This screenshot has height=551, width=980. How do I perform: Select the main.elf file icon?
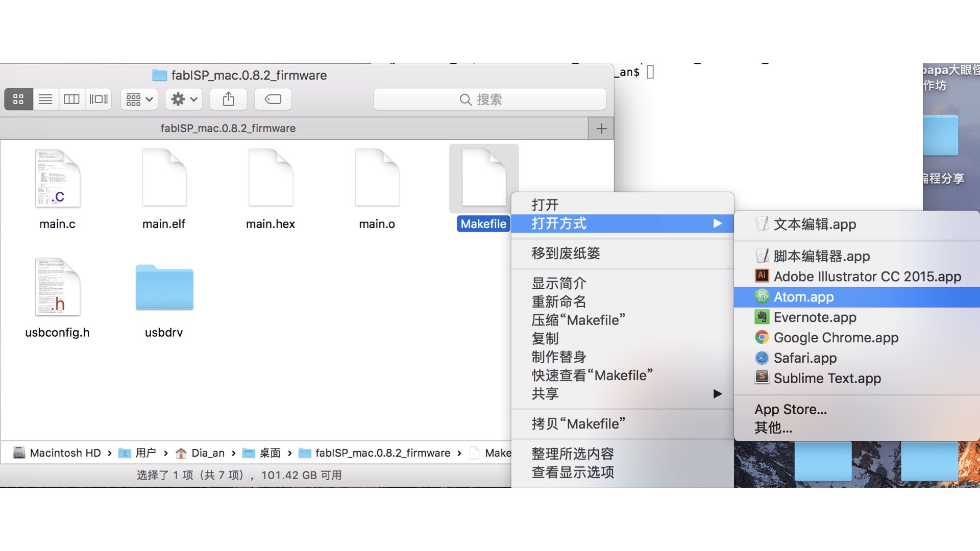point(164,178)
